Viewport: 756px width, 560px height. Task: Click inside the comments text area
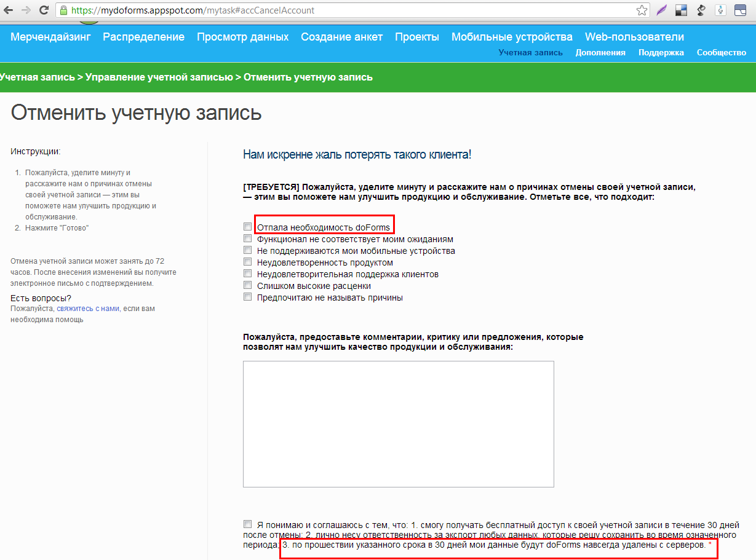point(398,424)
